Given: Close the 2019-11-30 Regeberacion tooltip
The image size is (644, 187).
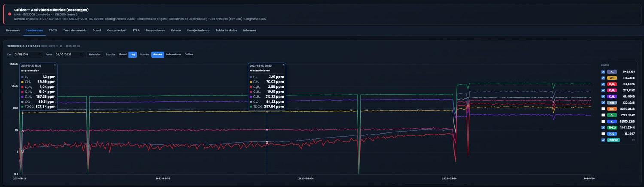Looking at the screenshot, I should point(55,65).
